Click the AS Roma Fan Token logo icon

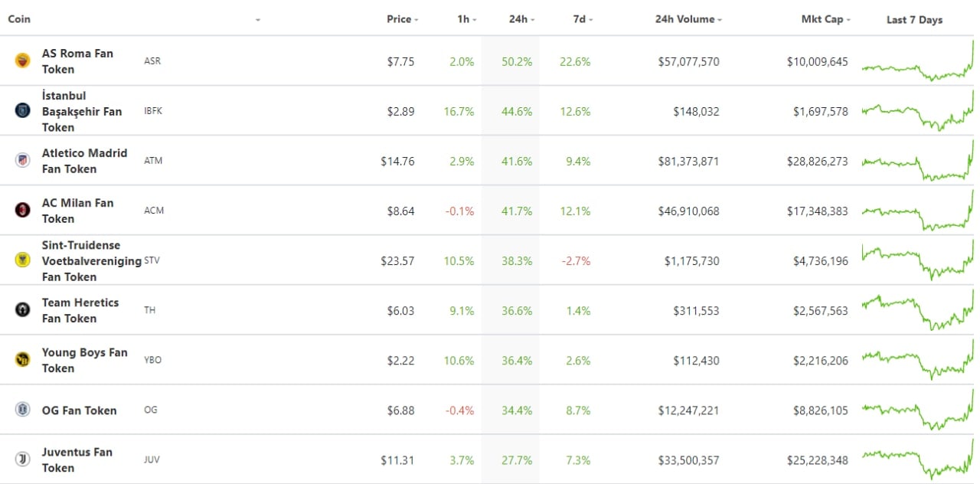tap(22, 60)
